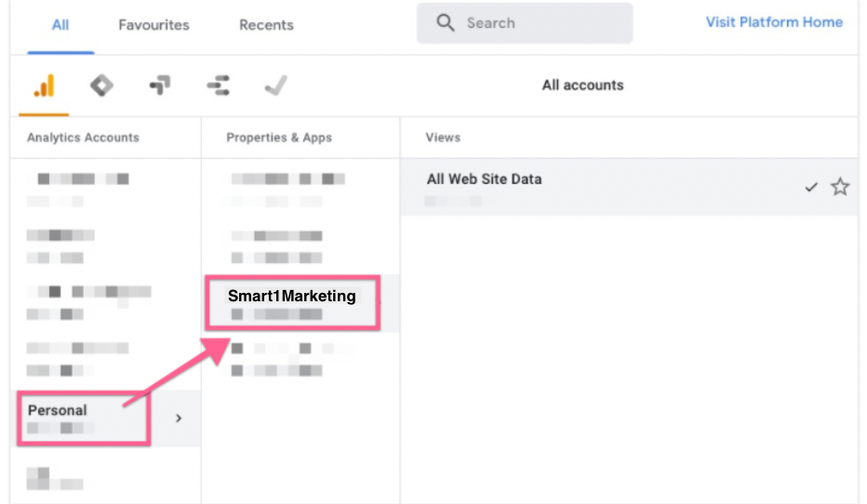Image resolution: width=867 pixels, height=504 pixels.
Task: Select the Google Analytics bar-chart icon
Action: 44,86
